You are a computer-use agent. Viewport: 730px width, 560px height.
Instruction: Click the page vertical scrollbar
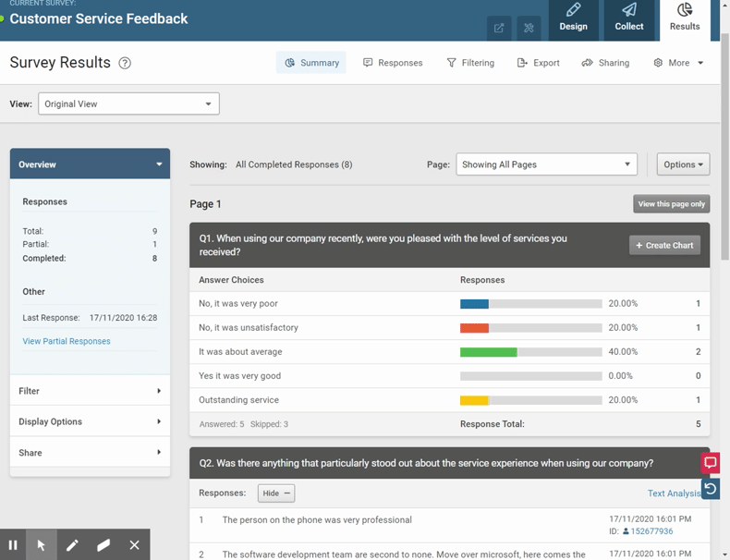point(724,147)
